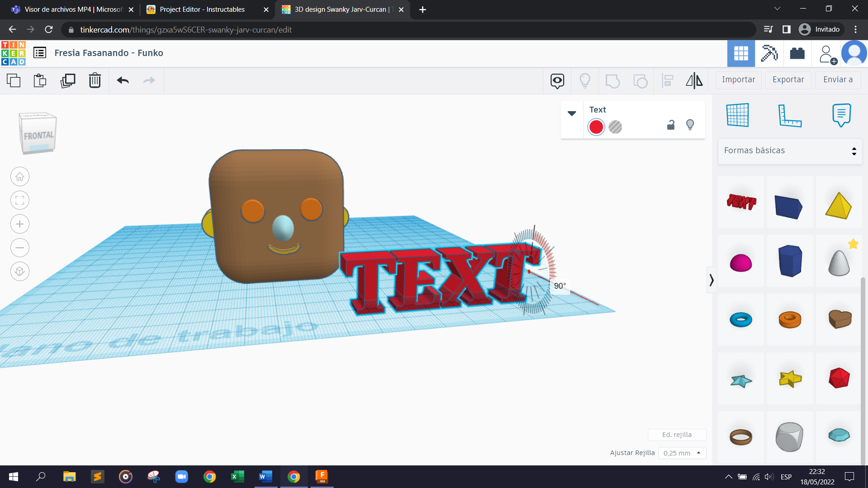Image resolution: width=868 pixels, height=488 pixels.
Task: Delete selection with trash icon
Action: coord(95,80)
